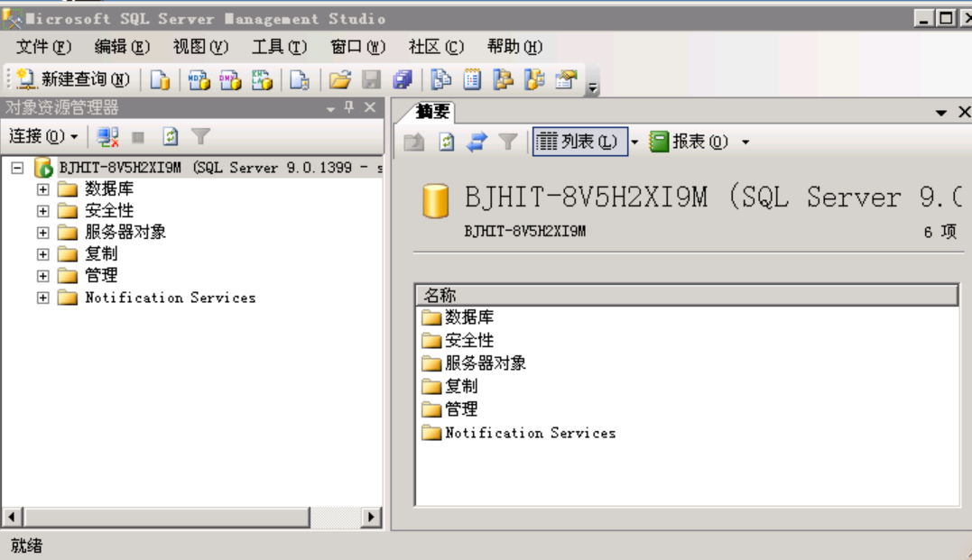
Task: Select 服务器对象 in Object Explorer tree
Action: [125, 233]
